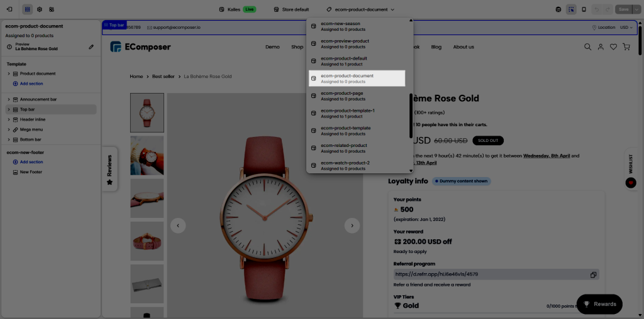Click the cart icon in store header
The height and width of the screenshot is (319, 644).
tap(626, 47)
